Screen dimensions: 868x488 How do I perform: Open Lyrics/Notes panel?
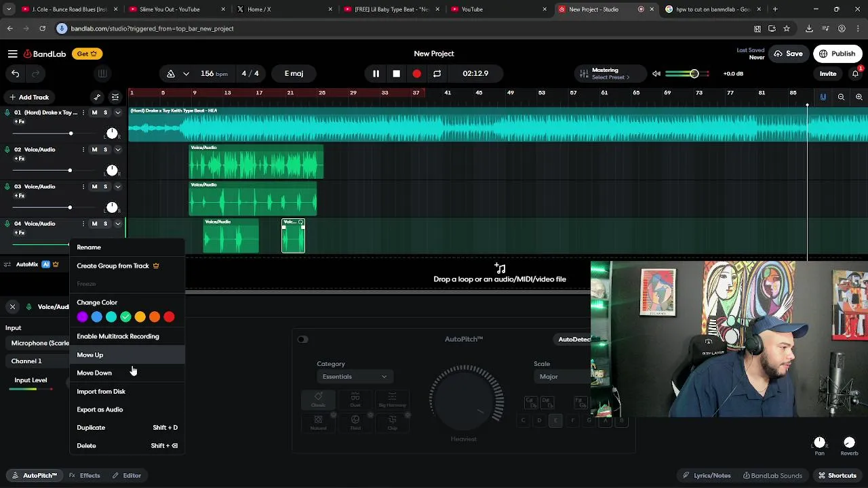pyautogui.click(x=707, y=475)
